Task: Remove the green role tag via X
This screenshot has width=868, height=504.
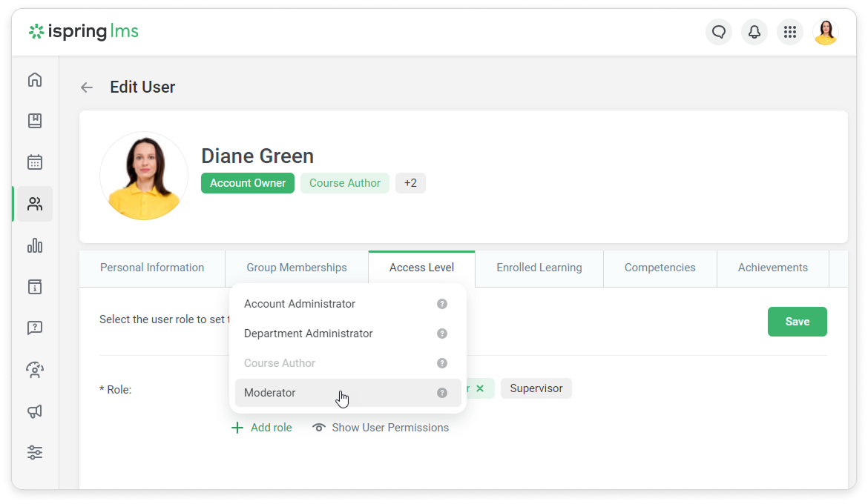Action: click(480, 388)
